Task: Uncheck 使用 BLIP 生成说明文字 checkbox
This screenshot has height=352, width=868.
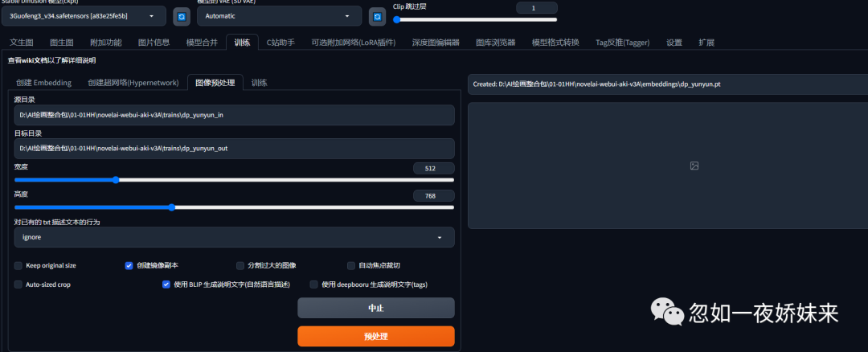Action: (166, 284)
